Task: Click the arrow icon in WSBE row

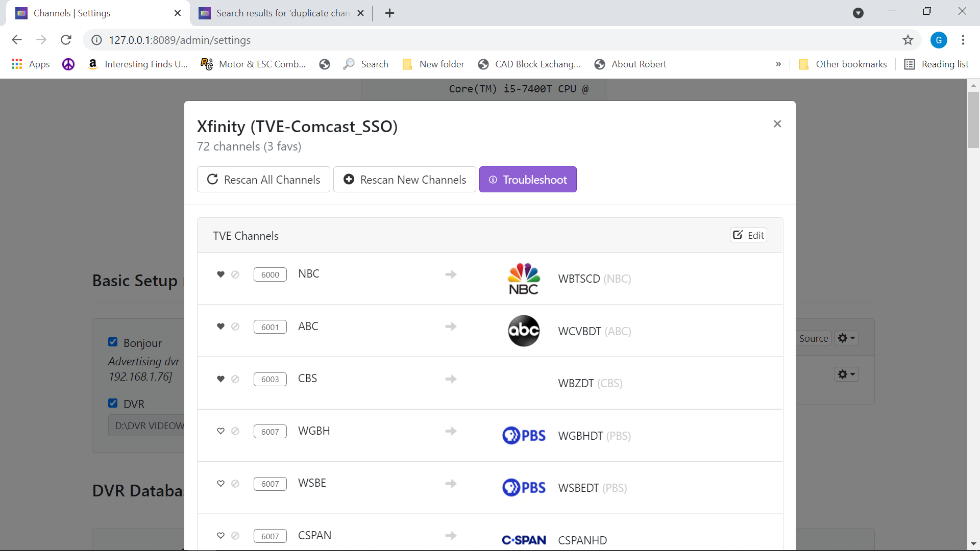Action: (451, 483)
